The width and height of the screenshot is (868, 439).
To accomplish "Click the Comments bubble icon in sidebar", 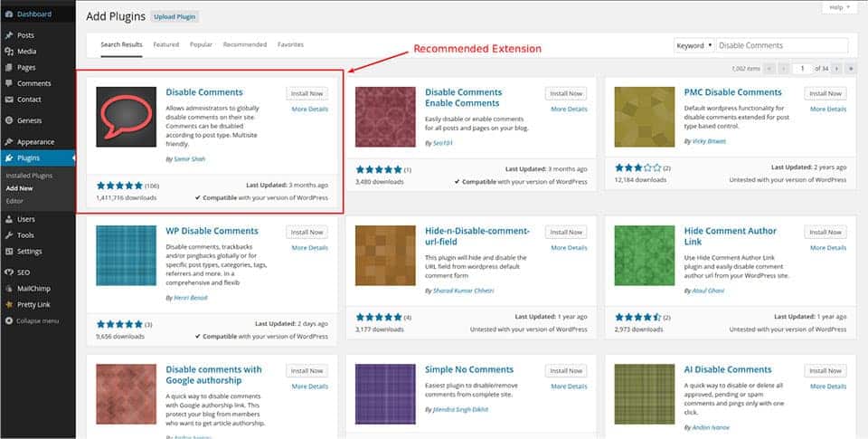I will (x=9, y=83).
